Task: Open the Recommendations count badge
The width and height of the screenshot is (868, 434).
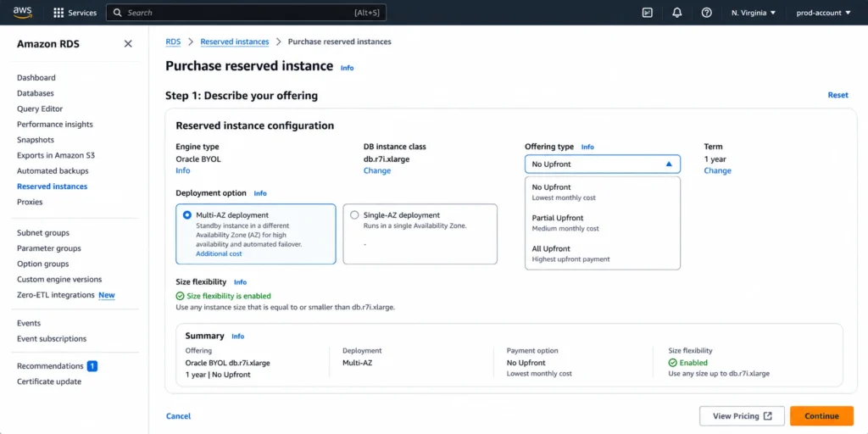Action: point(92,366)
